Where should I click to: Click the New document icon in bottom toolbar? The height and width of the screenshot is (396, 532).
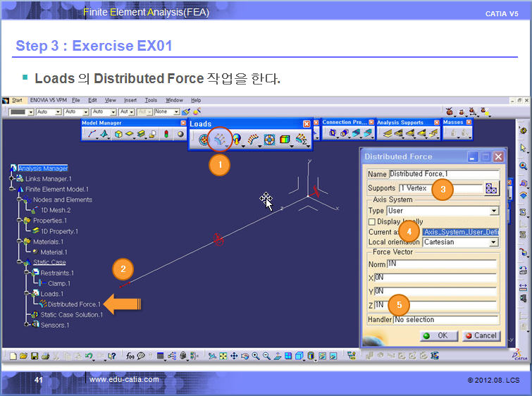pos(14,356)
